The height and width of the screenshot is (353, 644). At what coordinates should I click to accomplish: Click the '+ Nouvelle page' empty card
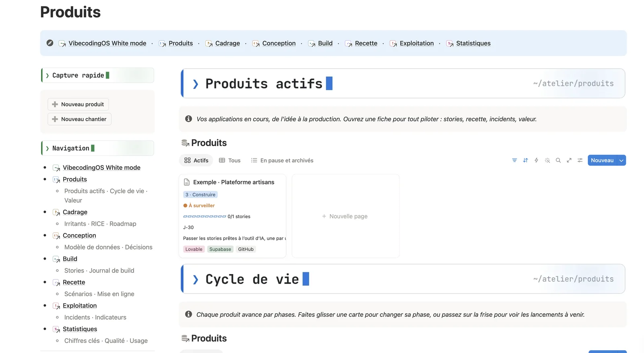(x=345, y=216)
